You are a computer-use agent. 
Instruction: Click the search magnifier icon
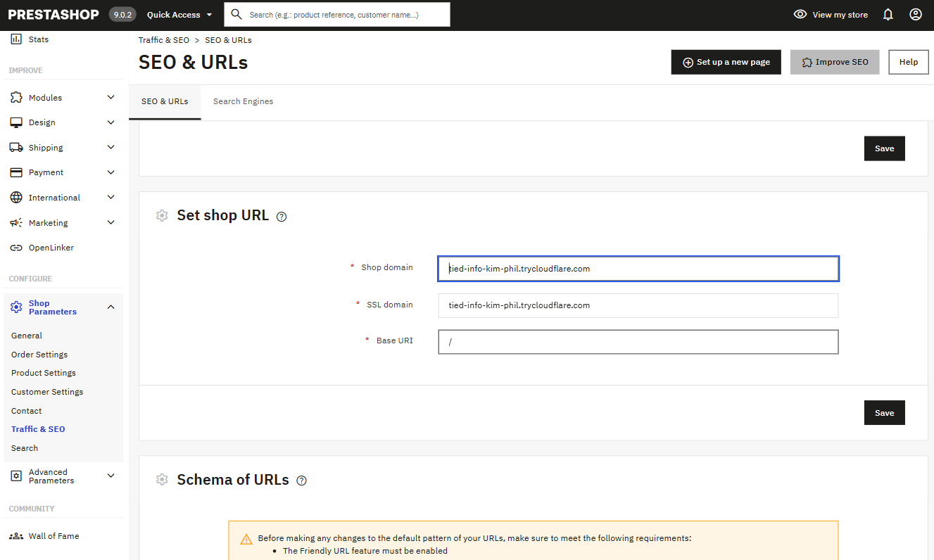point(236,14)
